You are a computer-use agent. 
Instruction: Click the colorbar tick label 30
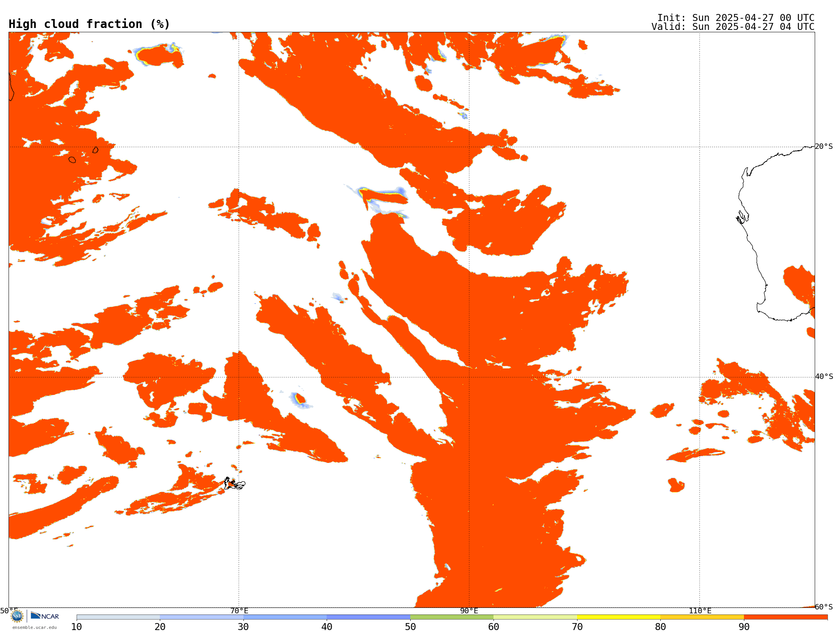coord(243,627)
